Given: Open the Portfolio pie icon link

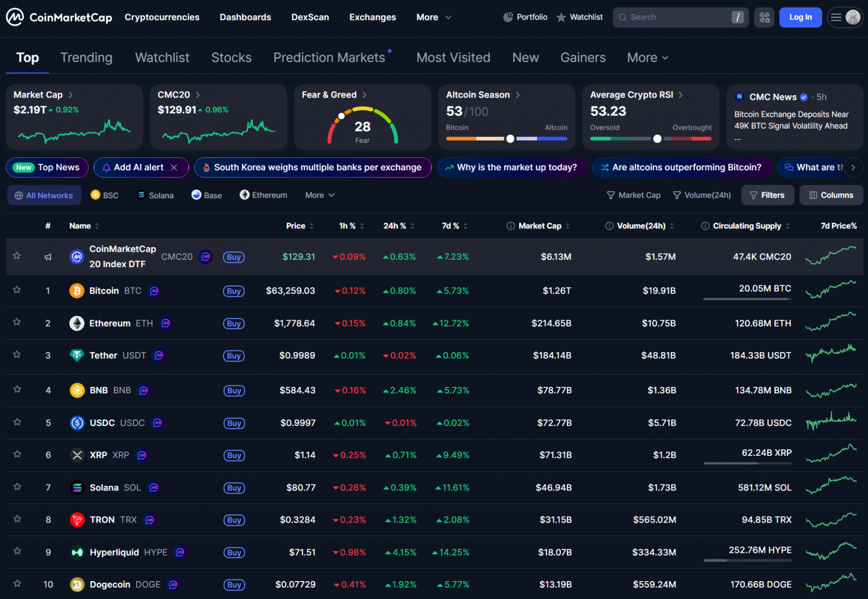Looking at the screenshot, I should click(x=525, y=17).
